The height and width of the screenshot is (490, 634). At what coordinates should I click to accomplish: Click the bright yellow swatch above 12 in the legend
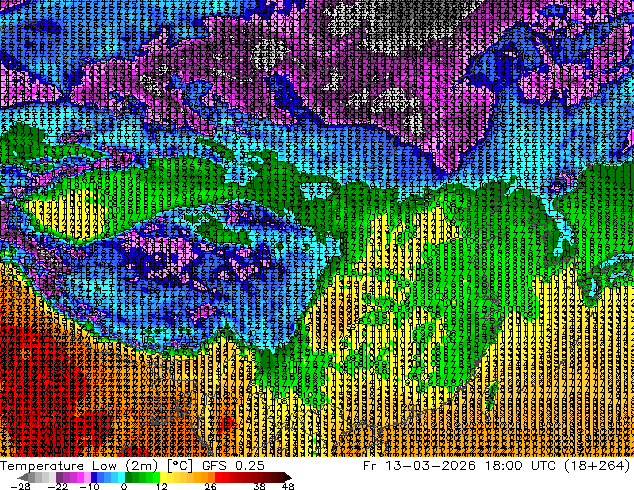pos(163,477)
